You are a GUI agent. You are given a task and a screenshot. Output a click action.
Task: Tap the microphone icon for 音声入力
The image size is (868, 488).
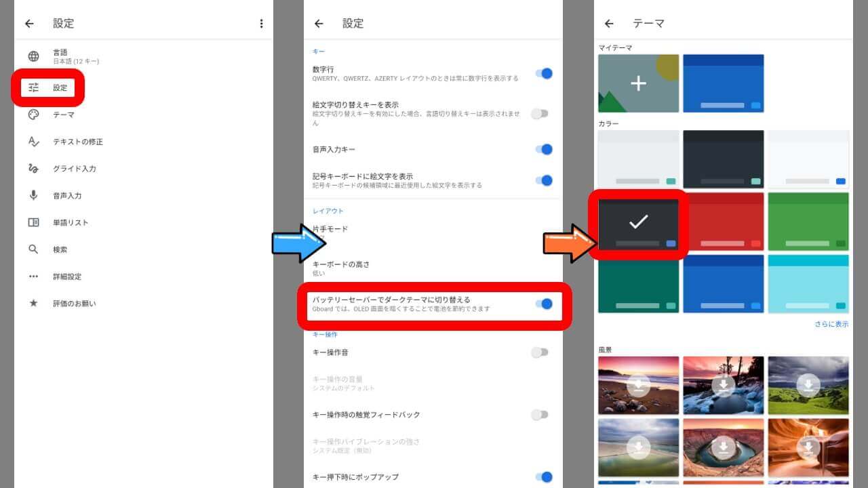tap(33, 195)
